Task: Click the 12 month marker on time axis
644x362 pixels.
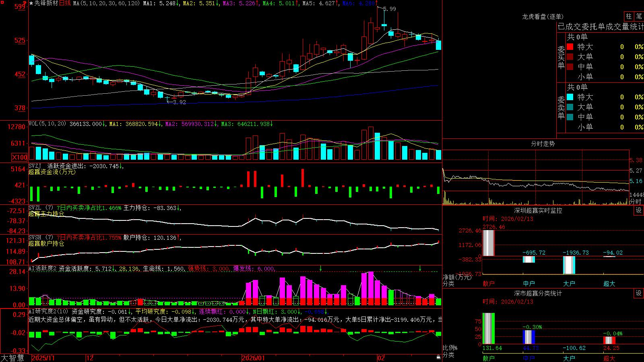Action: (90, 358)
